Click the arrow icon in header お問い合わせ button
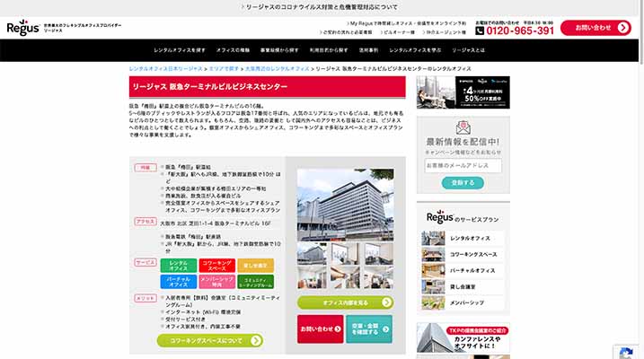644x359 pixels. coord(623,28)
